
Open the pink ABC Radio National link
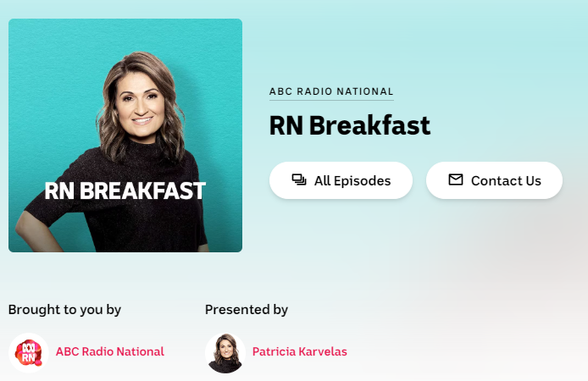click(110, 351)
